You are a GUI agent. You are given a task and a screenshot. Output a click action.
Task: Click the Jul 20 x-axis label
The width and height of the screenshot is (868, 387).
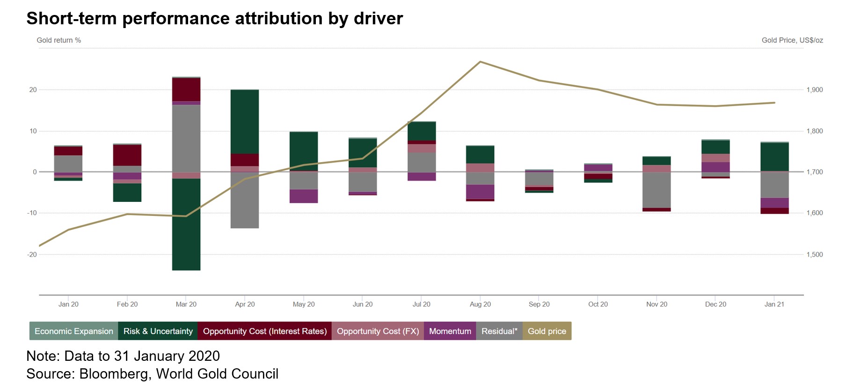click(421, 304)
